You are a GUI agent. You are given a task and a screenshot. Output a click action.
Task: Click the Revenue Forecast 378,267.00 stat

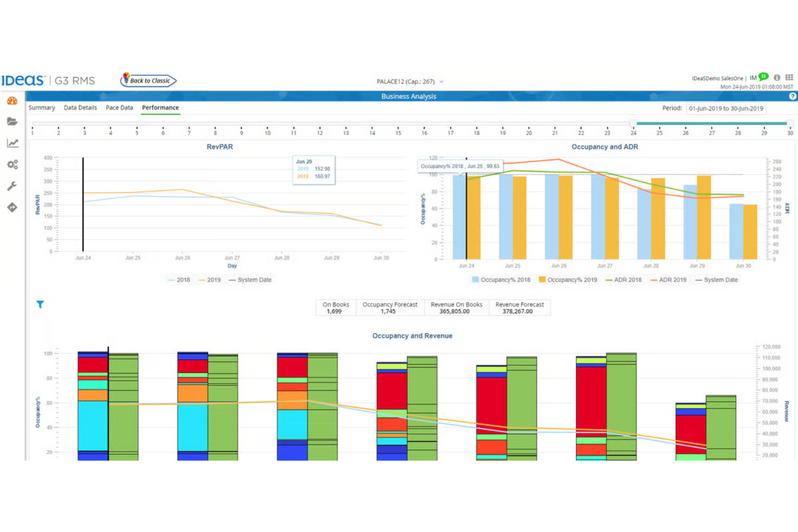click(519, 308)
